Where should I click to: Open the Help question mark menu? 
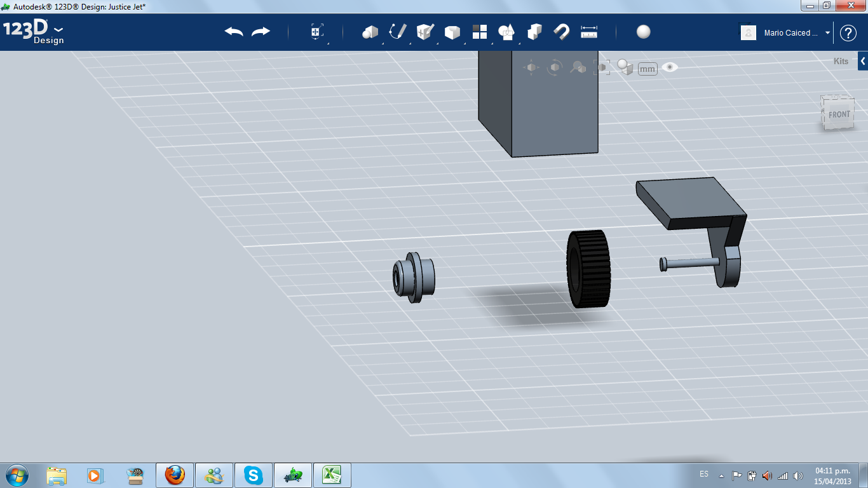848,32
